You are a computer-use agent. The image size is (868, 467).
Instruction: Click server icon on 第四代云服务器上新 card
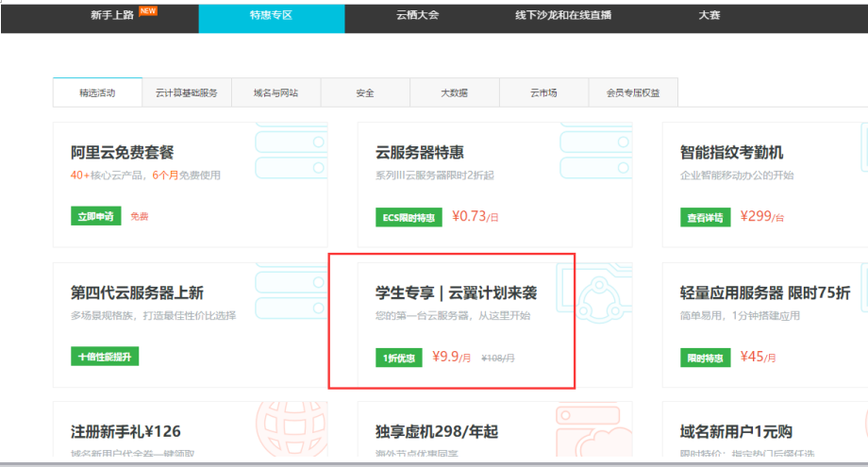[292, 292]
